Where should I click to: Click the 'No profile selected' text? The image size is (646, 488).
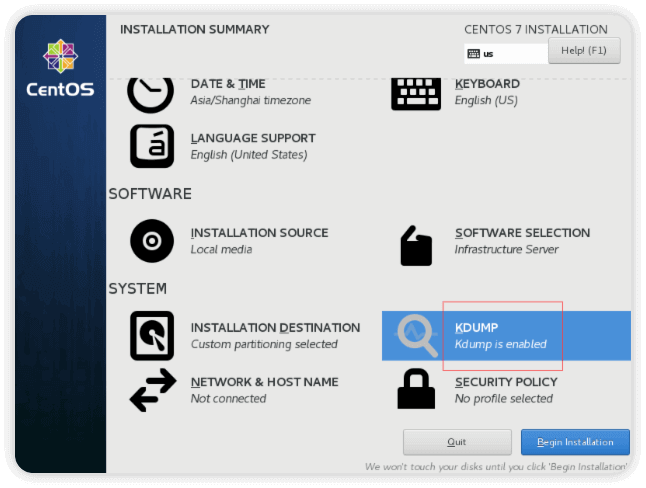pyautogui.click(x=504, y=399)
